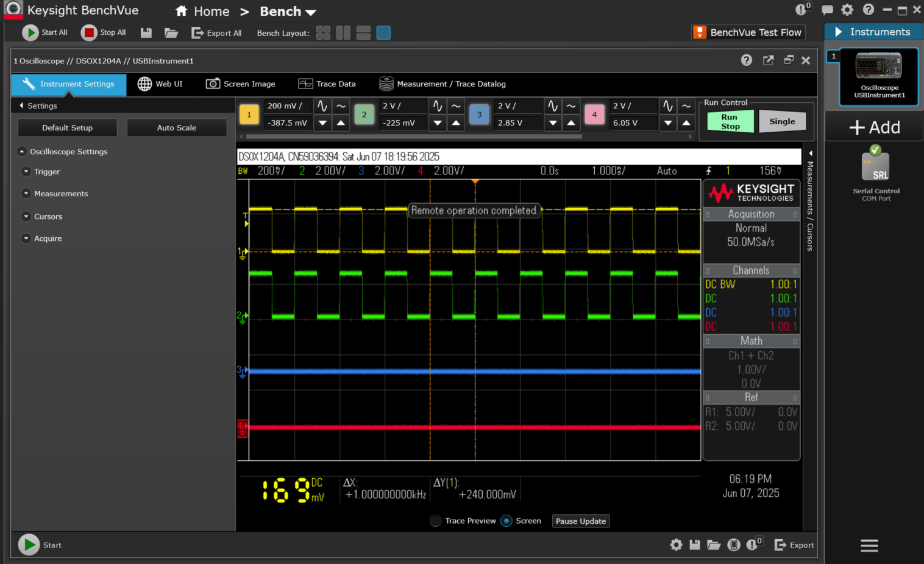The height and width of the screenshot is (564, 924).
Task: Click the bottom Export button
Action: 794,545
